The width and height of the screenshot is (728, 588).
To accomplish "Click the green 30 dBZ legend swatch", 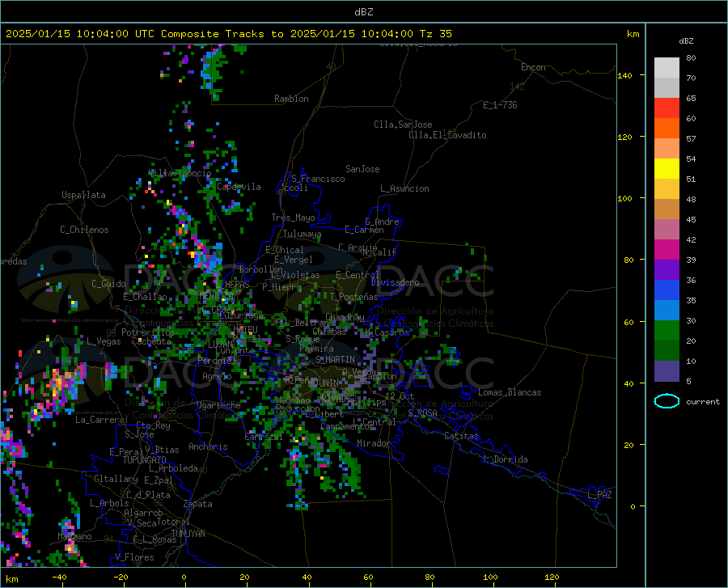I will 667,331.
